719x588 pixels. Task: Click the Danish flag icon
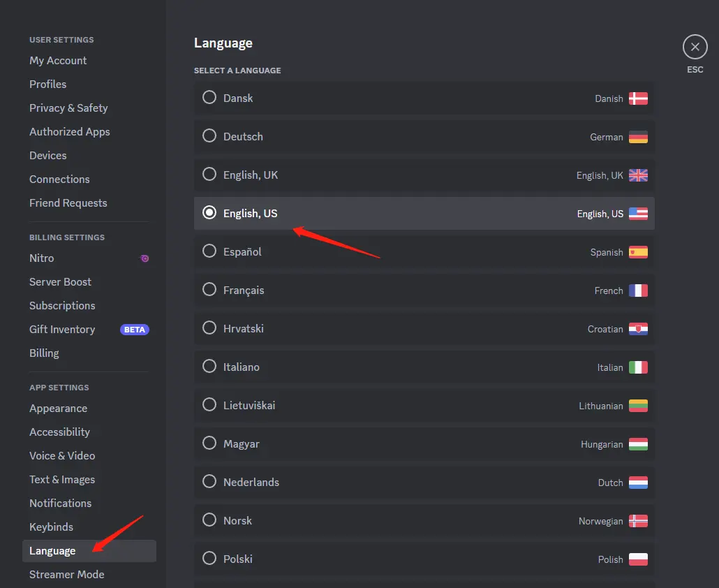tap(638, 98)
